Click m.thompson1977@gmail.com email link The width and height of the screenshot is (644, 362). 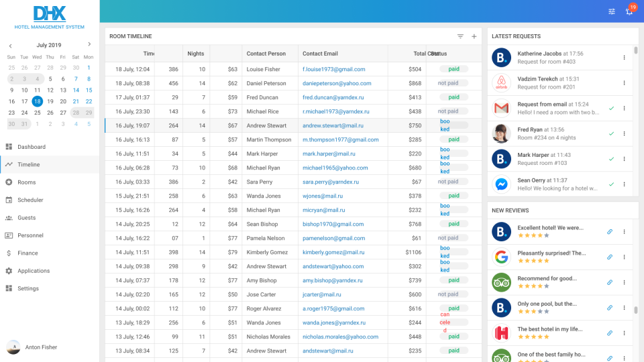[x=341, y=139]
